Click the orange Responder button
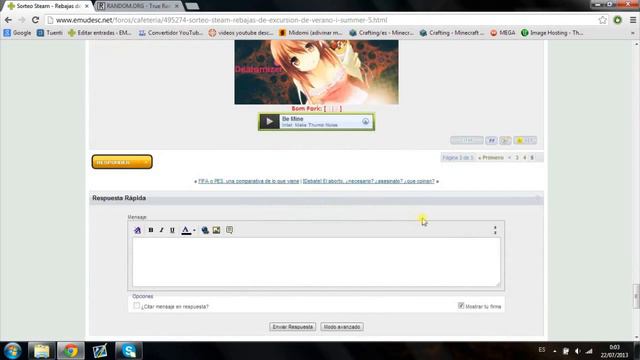This screenshot has height=360, width=640. point(122,162)
